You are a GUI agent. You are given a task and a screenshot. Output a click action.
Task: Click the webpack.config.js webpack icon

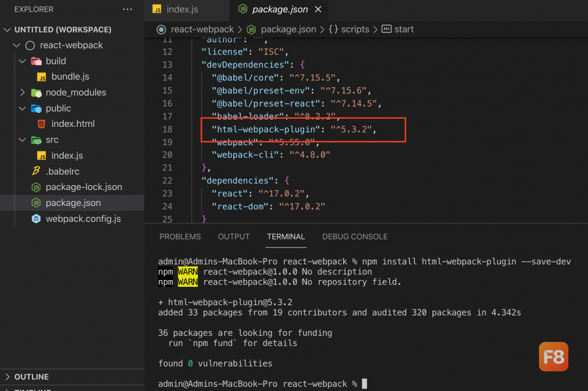click(x=36, y=219)
